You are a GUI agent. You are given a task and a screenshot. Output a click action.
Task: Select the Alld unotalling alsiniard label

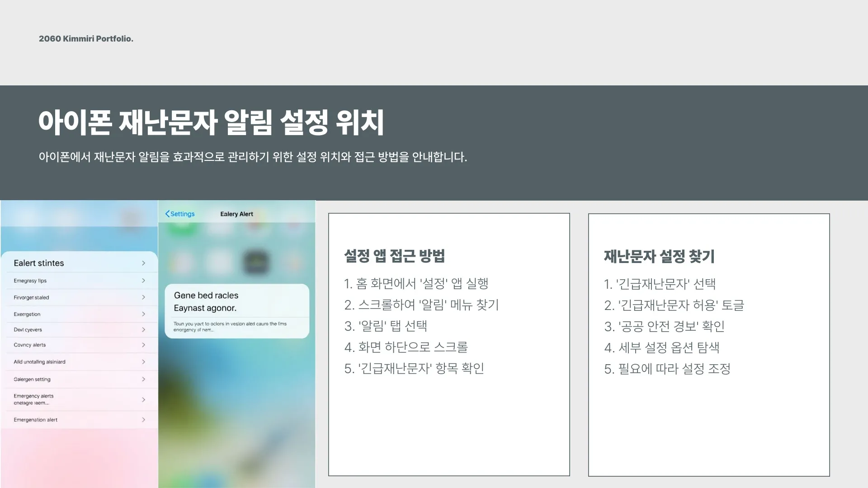[39, 362]
